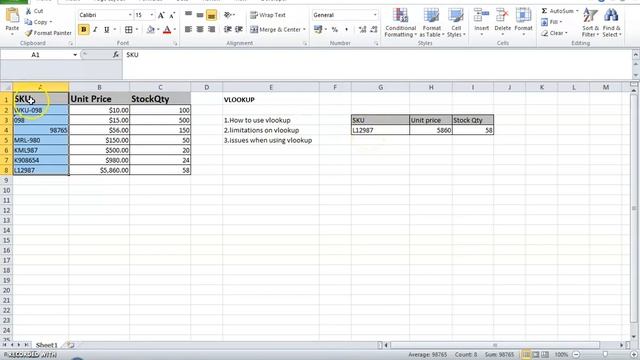Apply the red Font Color A
640x360 pixels.
click(167, 29)
